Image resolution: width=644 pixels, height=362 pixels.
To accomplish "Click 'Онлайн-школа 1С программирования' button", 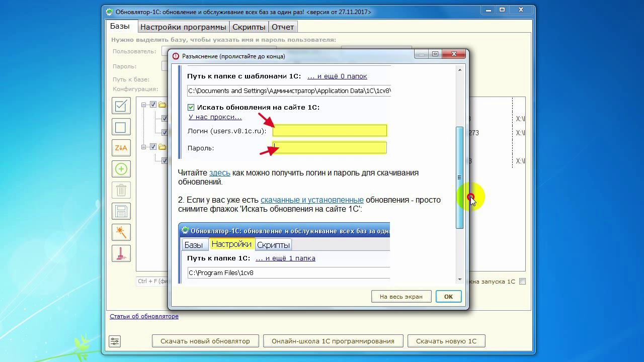I will pos(333,341).
